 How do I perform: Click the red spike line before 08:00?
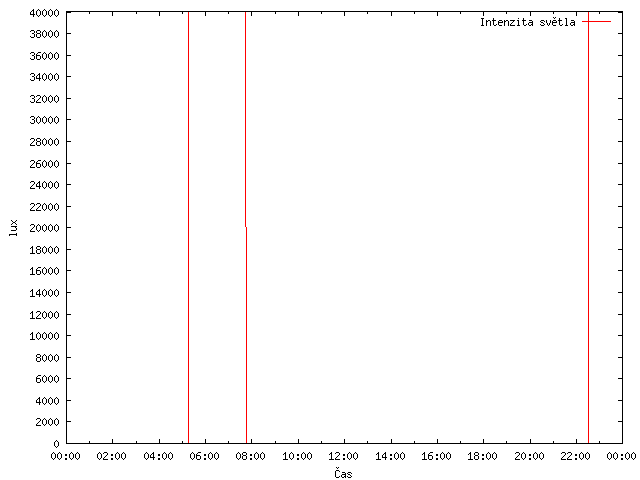pyautogui.click(x=246, y=228)
